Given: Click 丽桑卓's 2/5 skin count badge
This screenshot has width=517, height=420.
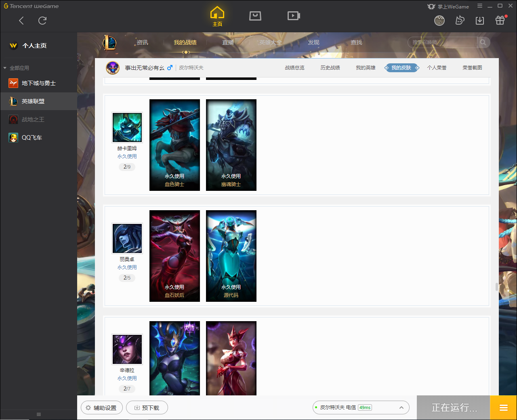Looking at the screenshot, I should pos(127,278).
